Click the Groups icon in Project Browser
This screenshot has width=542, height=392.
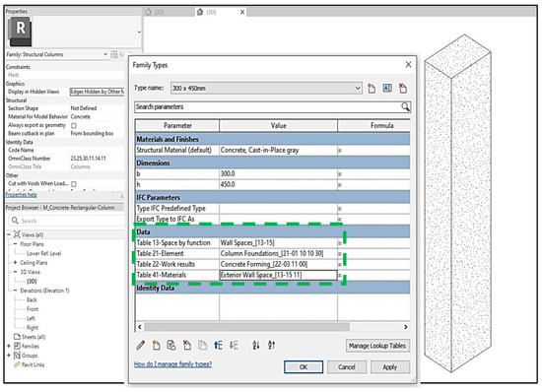point(17,355)
